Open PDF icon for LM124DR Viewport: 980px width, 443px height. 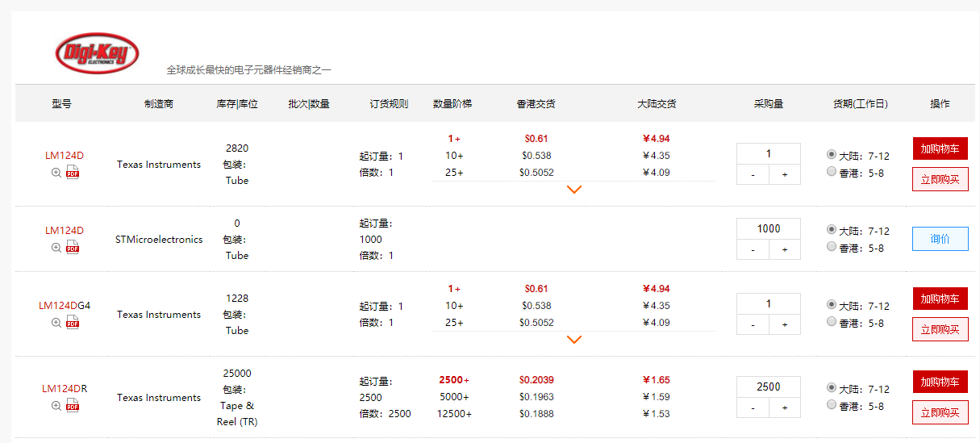click(x=73, y=406)
